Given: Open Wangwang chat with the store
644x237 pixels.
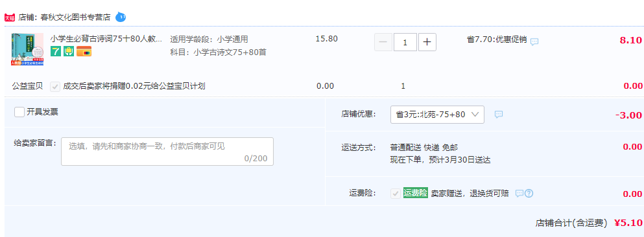Looking at the screenshot, I should 121,17.
